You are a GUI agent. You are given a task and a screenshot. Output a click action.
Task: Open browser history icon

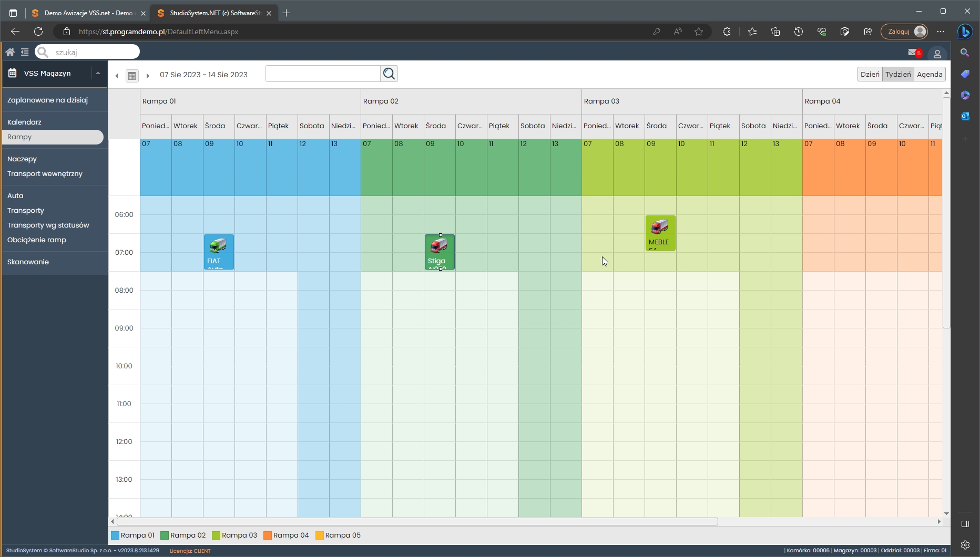pos(799,32)
